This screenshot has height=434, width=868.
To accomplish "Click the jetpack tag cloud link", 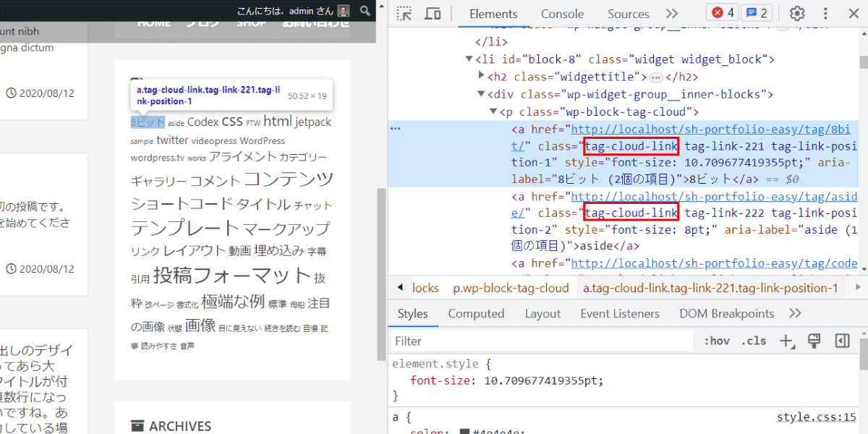I will tap(313, 122).
